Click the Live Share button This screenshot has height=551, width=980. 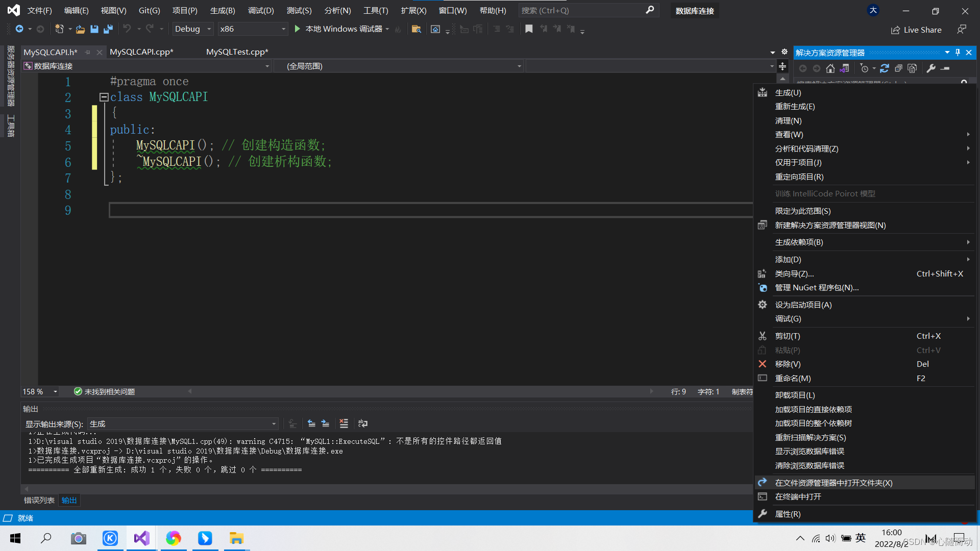(916, 30)
